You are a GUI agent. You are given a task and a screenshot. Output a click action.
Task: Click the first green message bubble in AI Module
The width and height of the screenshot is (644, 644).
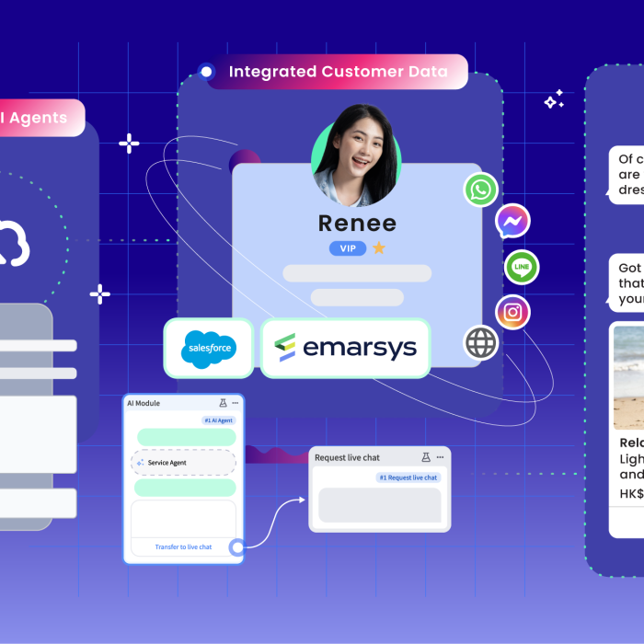click(187, 437)
